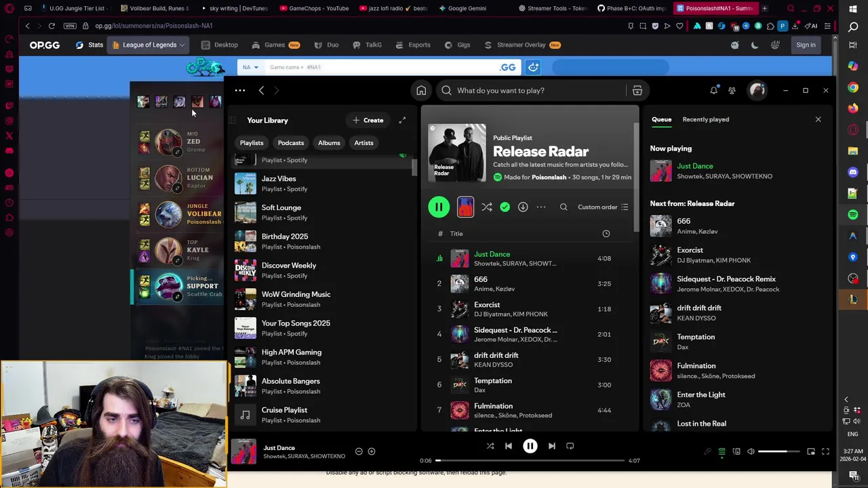The height and width of the screenshot is (488, 868).
Task: Click the playlist preview thumbnail next to pause
Action: (x=465, y=207)
